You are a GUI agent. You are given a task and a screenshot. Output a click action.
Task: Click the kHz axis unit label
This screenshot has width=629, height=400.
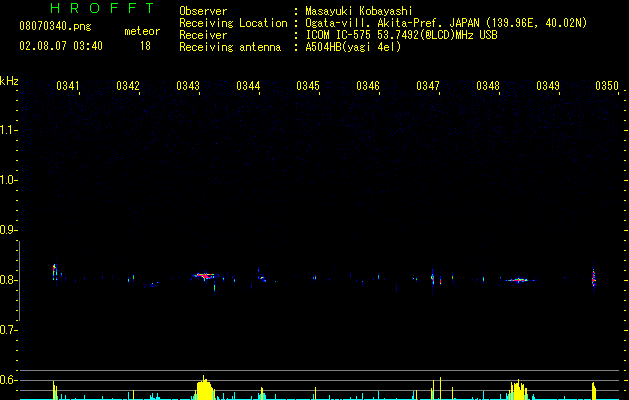point(9,81)
